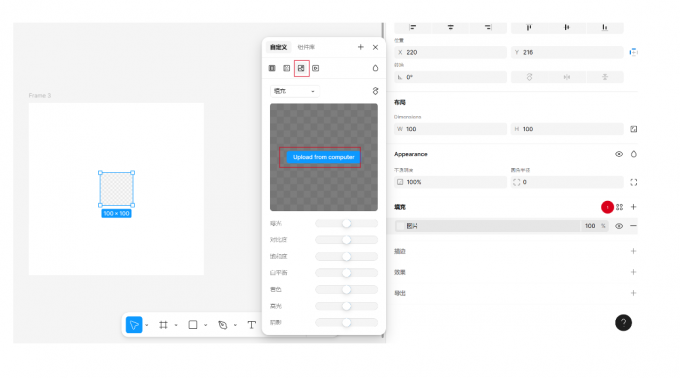The image size is (680, 378).
Task: Select the Rectangle shape tool
Action: click(x=193, y=325)
